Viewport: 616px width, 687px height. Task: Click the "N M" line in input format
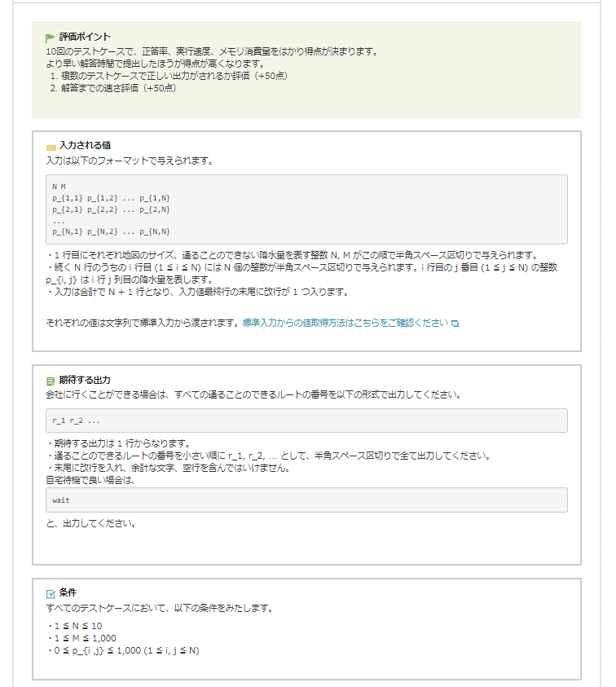tap(59, 187)
